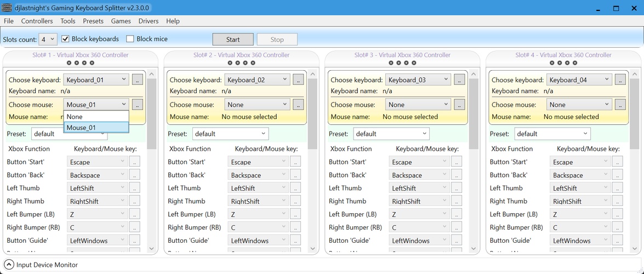Enable the Block mice checkbox
Viewport: 644px width, 274px height.
coord(130,39)
